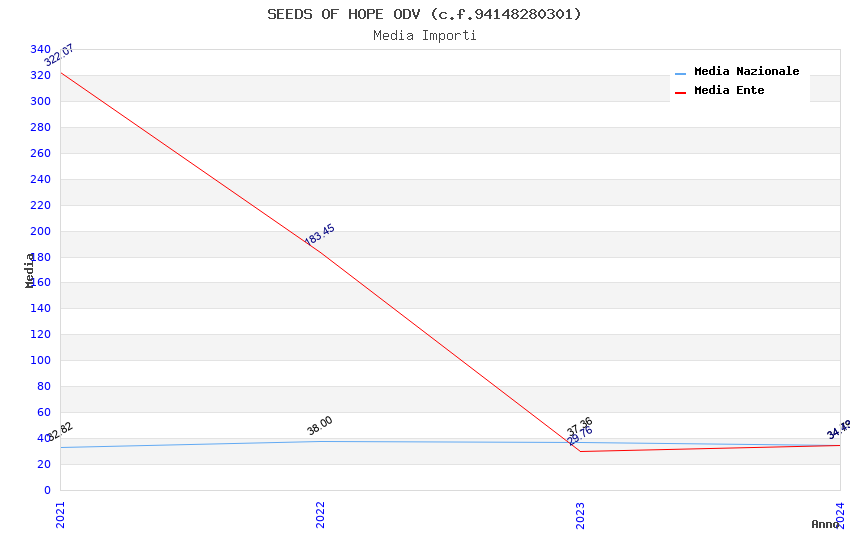Click the 2022 peak of the blue line

pyautogui.click(x=320, y=441)
